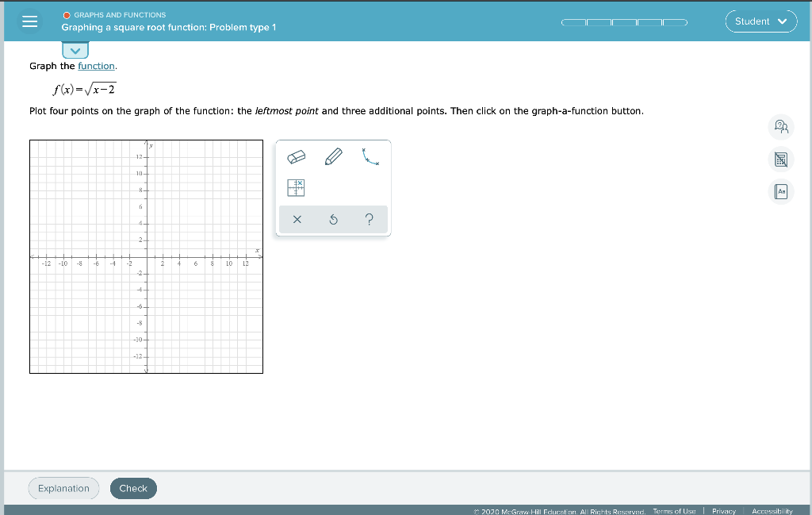This screenshot has height=515, width=812.
Task: Click the first progress bar segment
Action: [x=573, y=22]
